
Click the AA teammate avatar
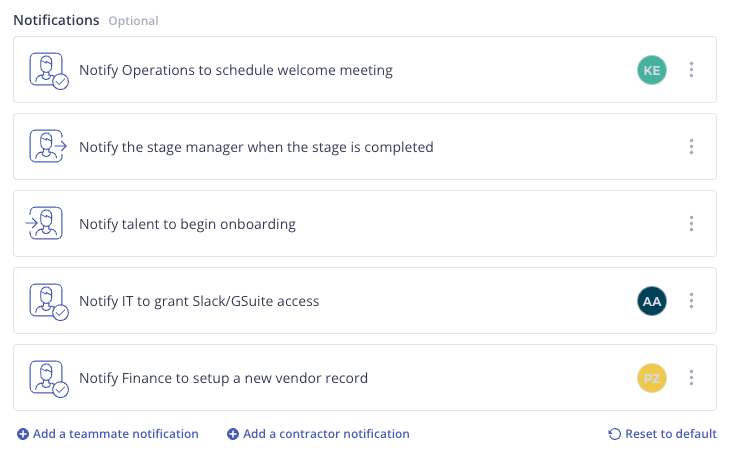[x=652, y=301]
